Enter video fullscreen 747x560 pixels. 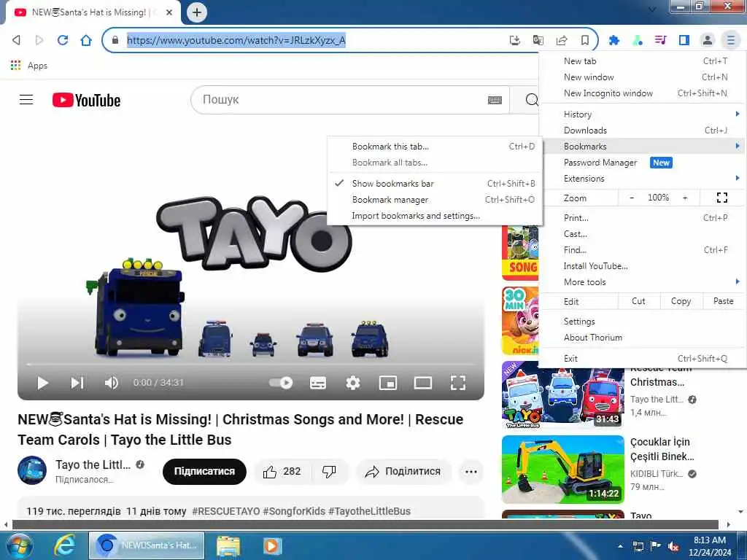point(458,383)
